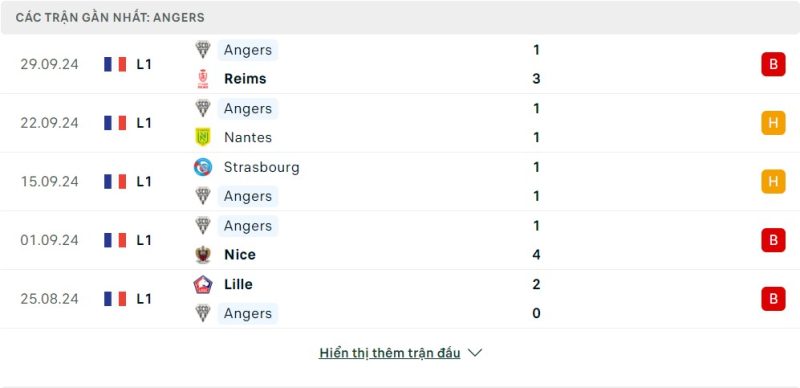Open the 01.09.24 Angers vs Nice match date
The image size is (800, 388).
49,240
